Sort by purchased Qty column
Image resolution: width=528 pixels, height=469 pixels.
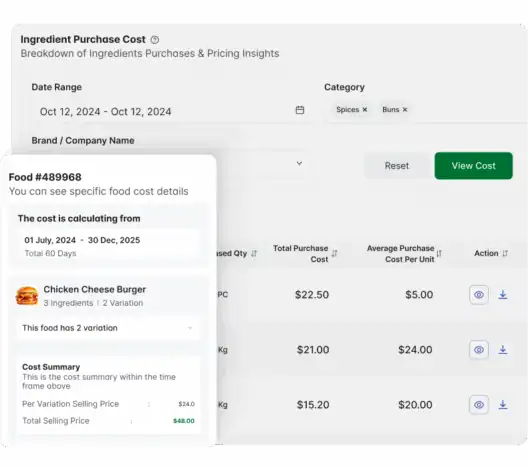click(x=254, y=253)
